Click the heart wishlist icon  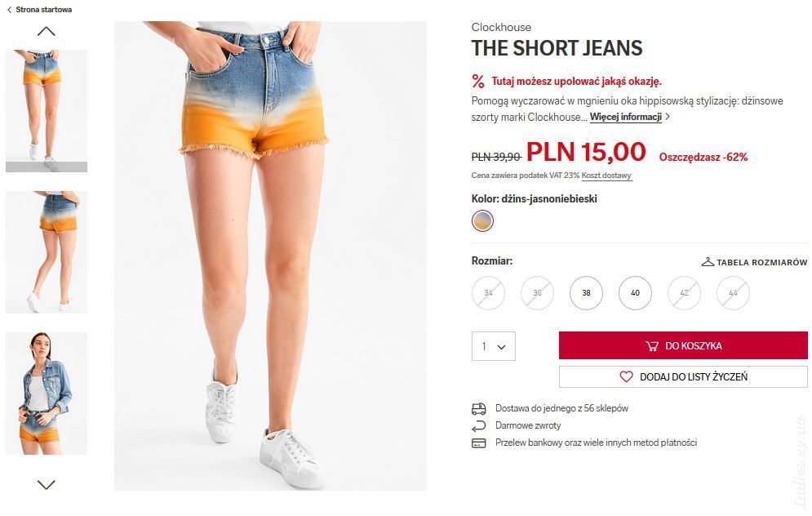626,376
